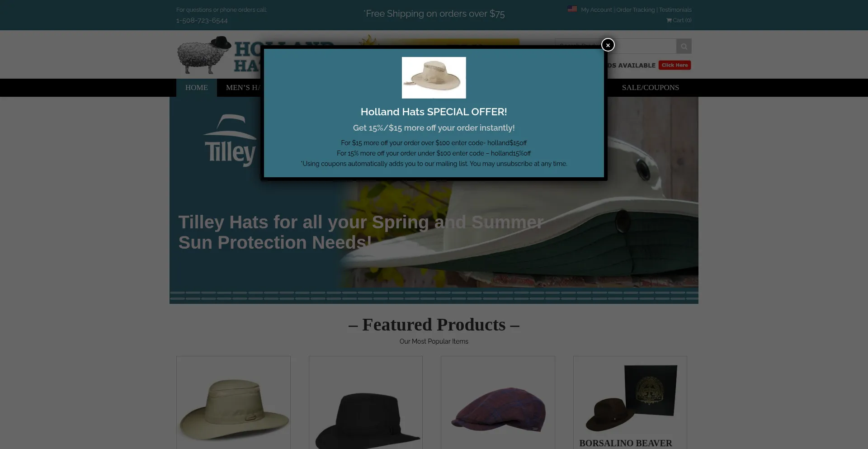
Task: Open Order Tracking link
Action: [x=635, y=10]
